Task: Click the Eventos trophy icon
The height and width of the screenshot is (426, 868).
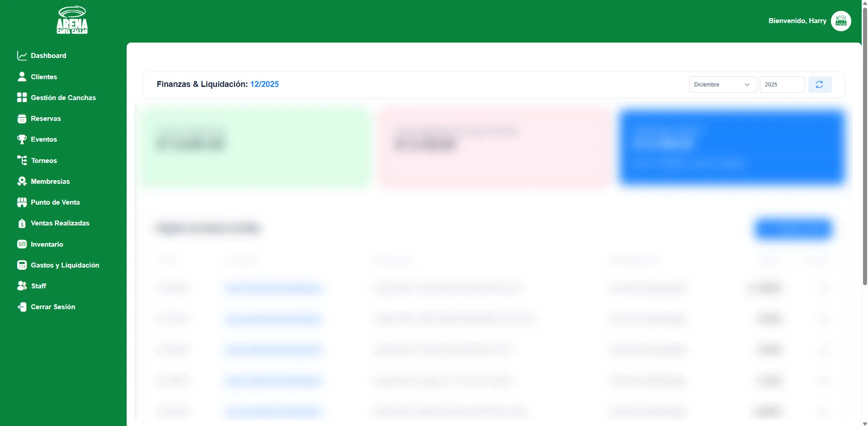Action: (22, 139)
